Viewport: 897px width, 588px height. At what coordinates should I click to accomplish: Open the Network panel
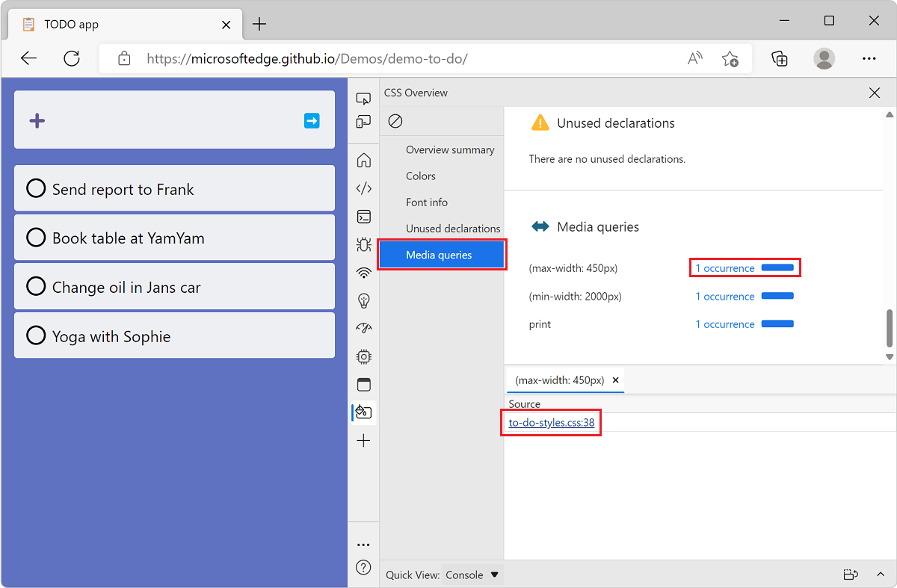pyautogui.click(x=363, y=273)
